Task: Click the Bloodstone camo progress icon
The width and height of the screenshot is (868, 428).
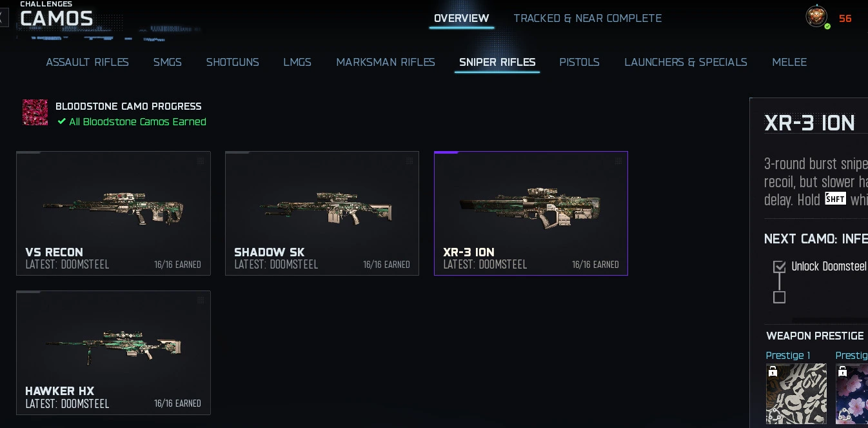Action: click(x=35, y=112)
